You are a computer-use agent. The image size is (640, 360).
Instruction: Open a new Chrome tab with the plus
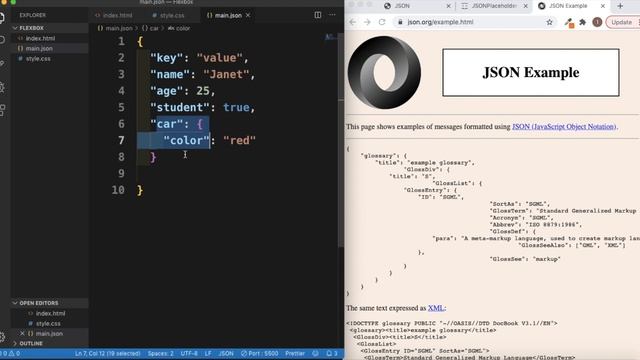[x=620, y=6]
